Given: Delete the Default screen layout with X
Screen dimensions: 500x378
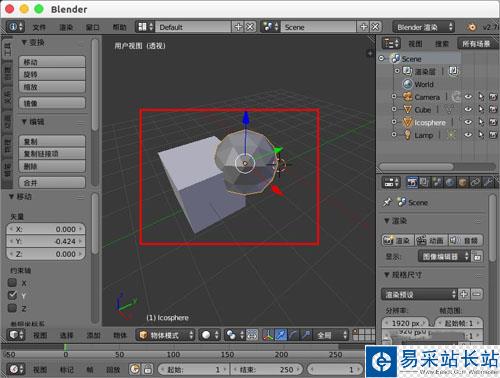Looking at the screenshot, I should [250, 27].
